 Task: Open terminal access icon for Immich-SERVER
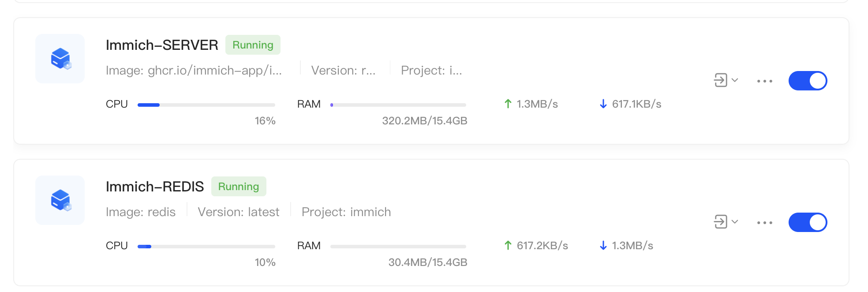pyautogui.click(x=721, y=80)
